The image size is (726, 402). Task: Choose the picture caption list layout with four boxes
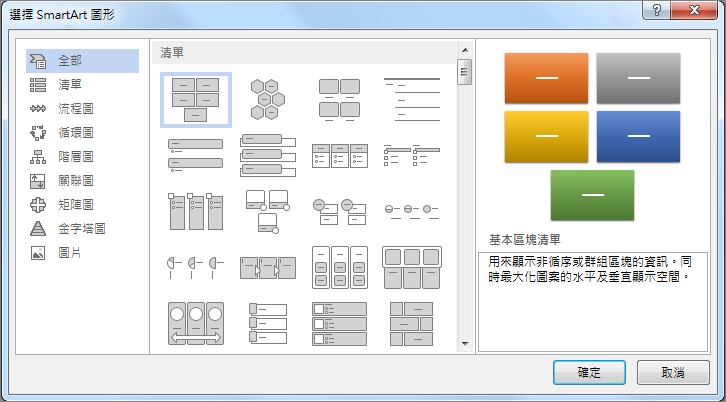coord(339,100)
